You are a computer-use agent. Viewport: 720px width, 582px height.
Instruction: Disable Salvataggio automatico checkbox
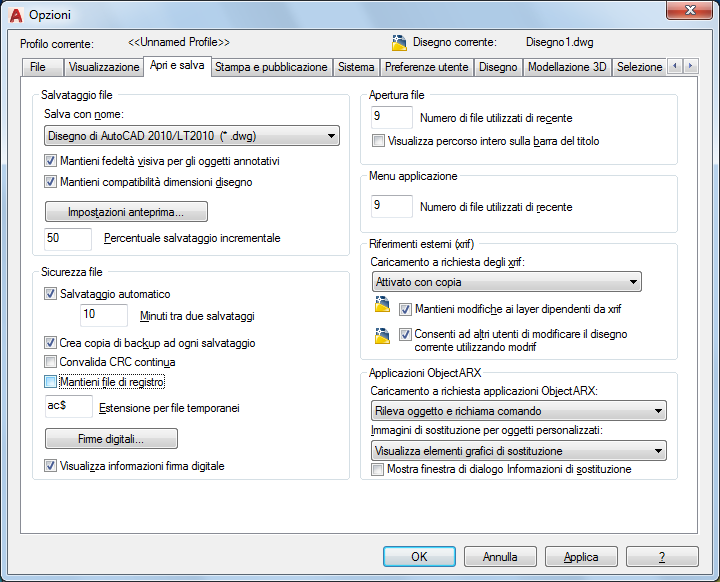[50, 294]
